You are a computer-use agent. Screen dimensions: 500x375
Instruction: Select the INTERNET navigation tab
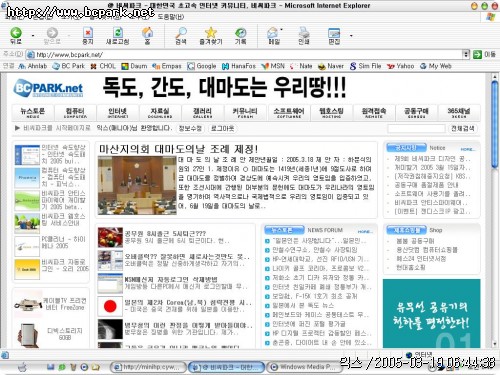(x=118, y=113)
